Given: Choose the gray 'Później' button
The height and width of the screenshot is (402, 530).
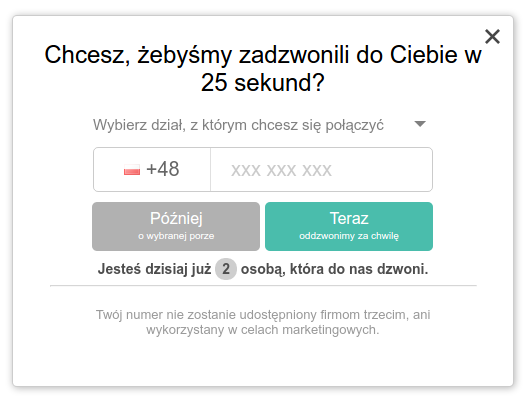Looking at the screenshot, I should [176, 226].
